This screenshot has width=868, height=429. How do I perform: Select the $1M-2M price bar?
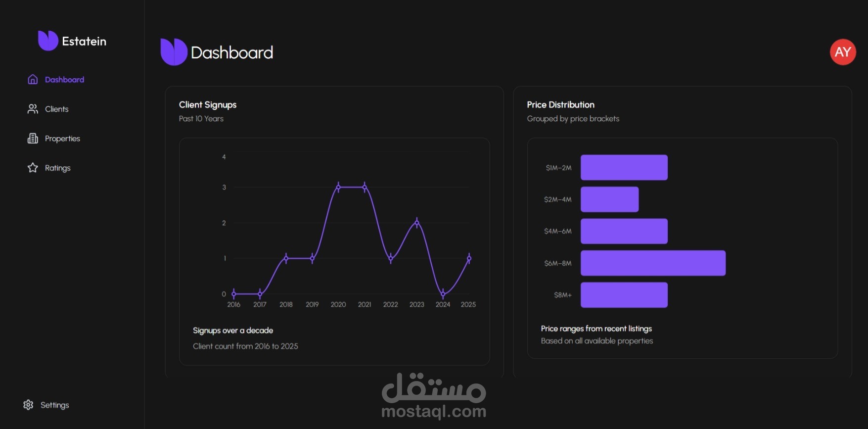(x=624, y=167)
